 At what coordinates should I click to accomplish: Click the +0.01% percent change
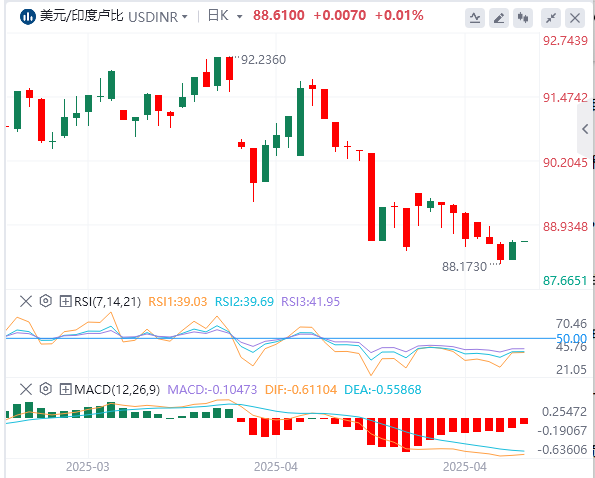point(399,16)
